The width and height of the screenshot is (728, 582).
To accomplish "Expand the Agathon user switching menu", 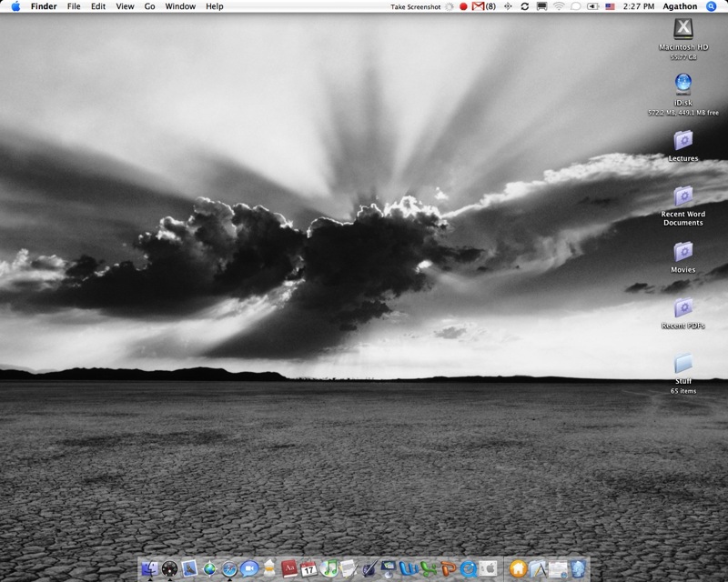I will (680, 6).
